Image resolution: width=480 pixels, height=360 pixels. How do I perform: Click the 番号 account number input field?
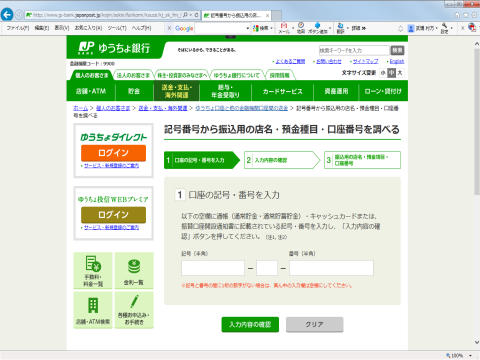click(x=331, y=268)
